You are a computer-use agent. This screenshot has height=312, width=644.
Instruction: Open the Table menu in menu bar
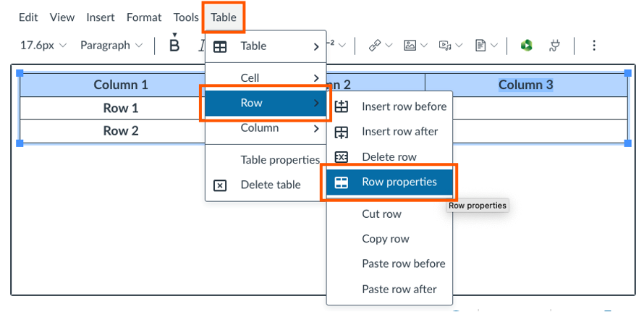224,17
